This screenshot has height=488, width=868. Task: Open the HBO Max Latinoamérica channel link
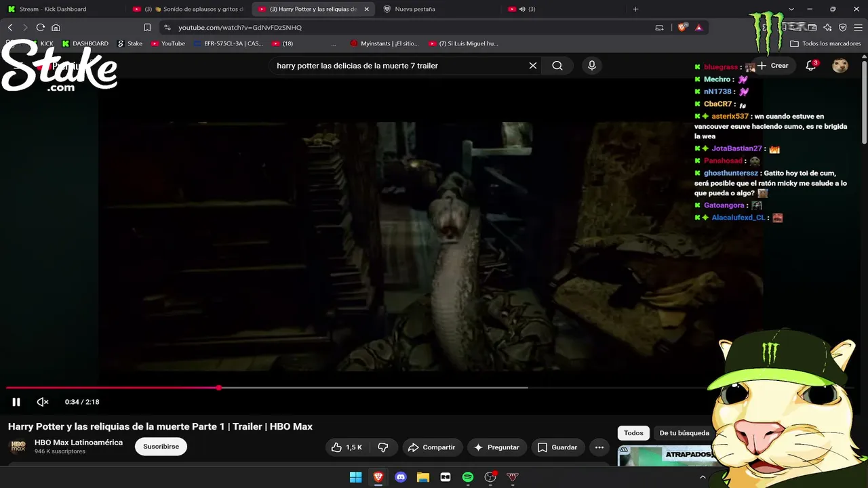click(79, 443)
